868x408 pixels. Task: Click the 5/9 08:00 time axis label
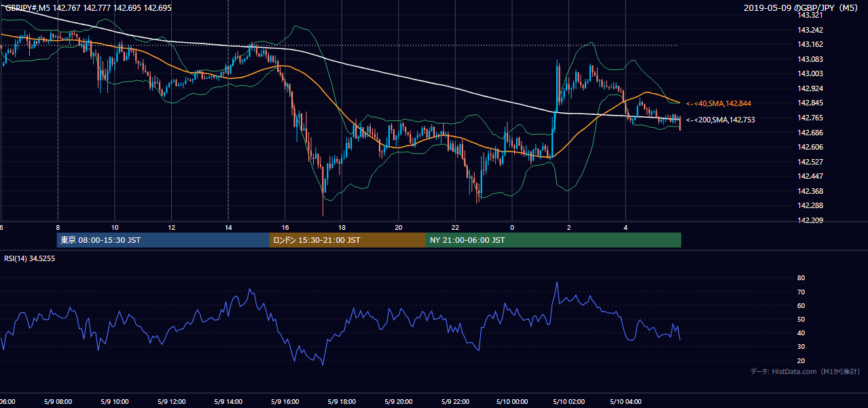(x=58, y=402)
